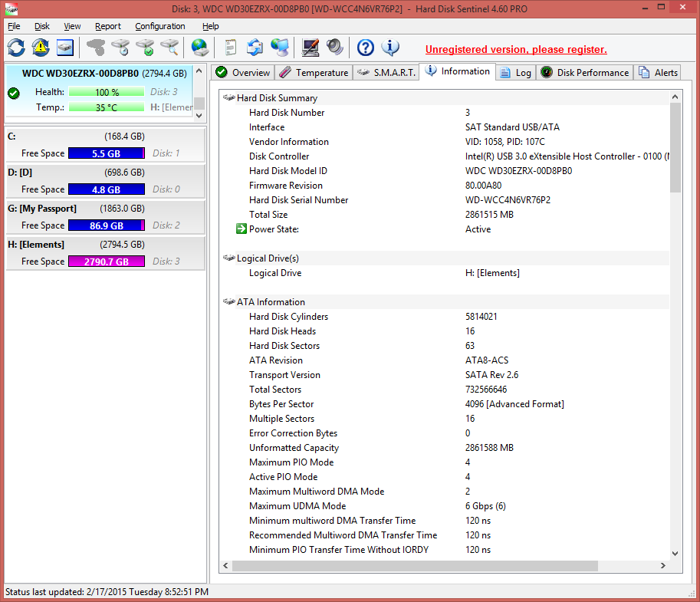Switch to the S.M.A.R.T. tab
The image size is (700, 602).
click(386, 72)
